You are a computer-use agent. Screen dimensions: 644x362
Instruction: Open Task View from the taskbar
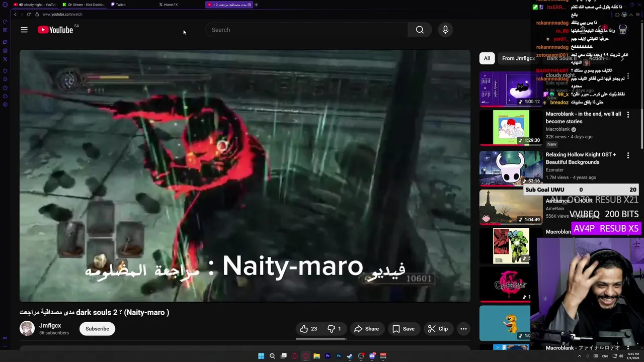(x=283, y=356)
